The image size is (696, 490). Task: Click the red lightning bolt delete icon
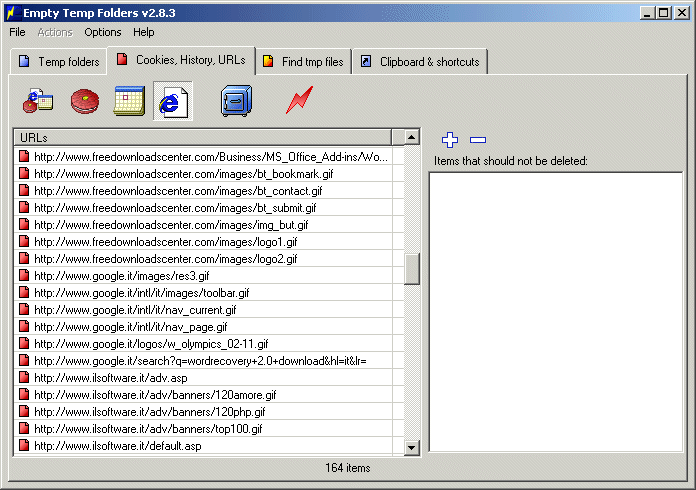point(300,100)
